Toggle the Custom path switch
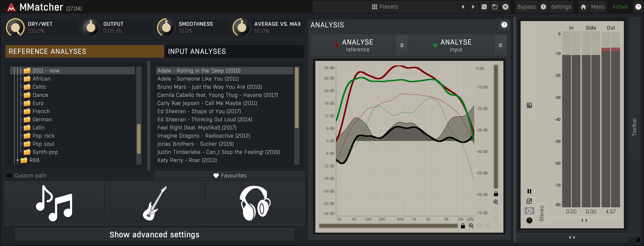 tap(9, 175)
